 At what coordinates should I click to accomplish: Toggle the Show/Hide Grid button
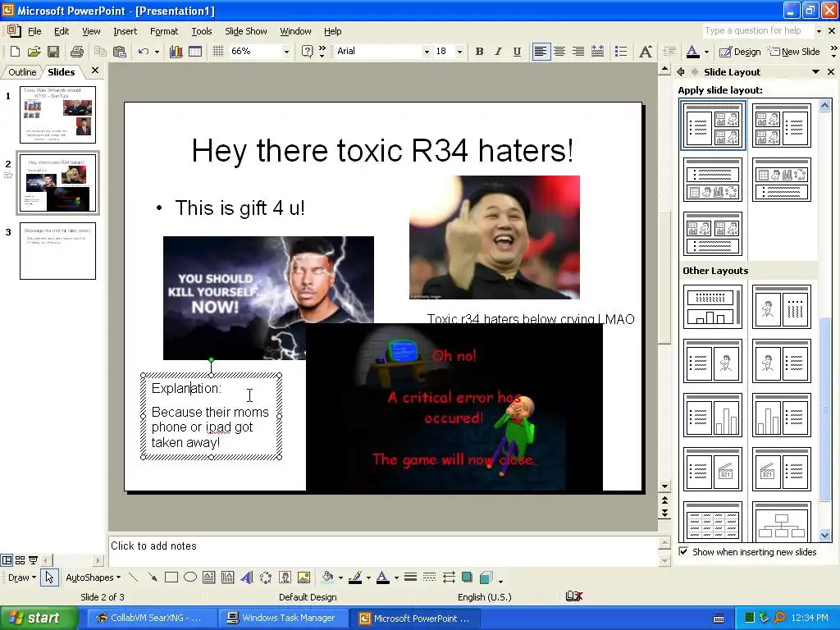(x=217, y=52)
